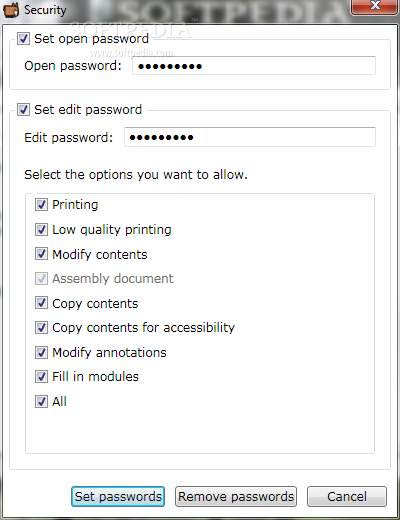Uncheck Low quality printing option
This screenshot has height=520, width=400.
41,229
